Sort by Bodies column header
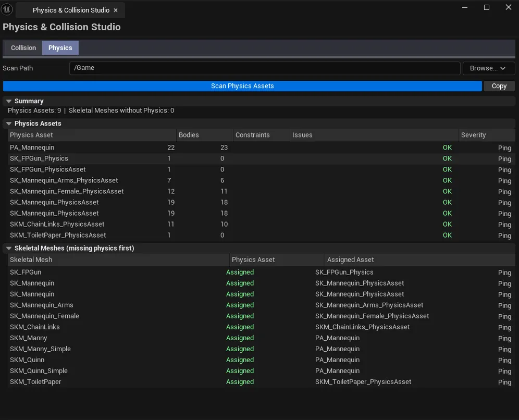519x420 pixels. pos(205,135)
